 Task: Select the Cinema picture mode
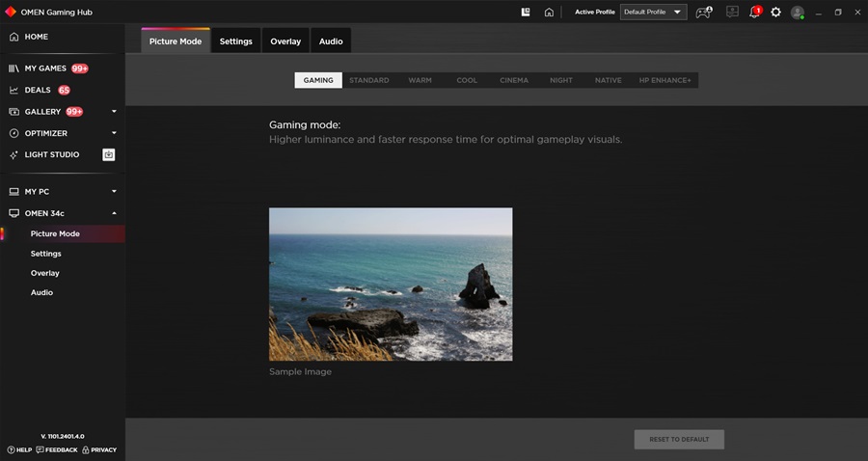pos(514,80)
